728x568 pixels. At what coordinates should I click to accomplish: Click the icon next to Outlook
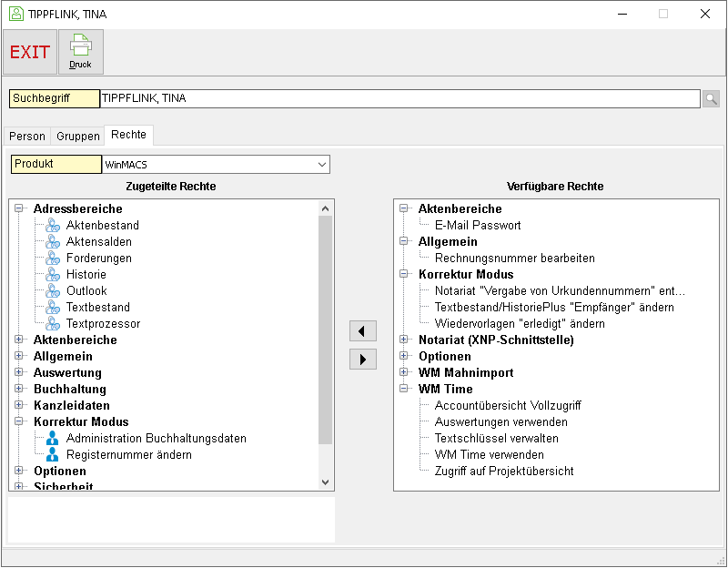(x=53, y=290)
